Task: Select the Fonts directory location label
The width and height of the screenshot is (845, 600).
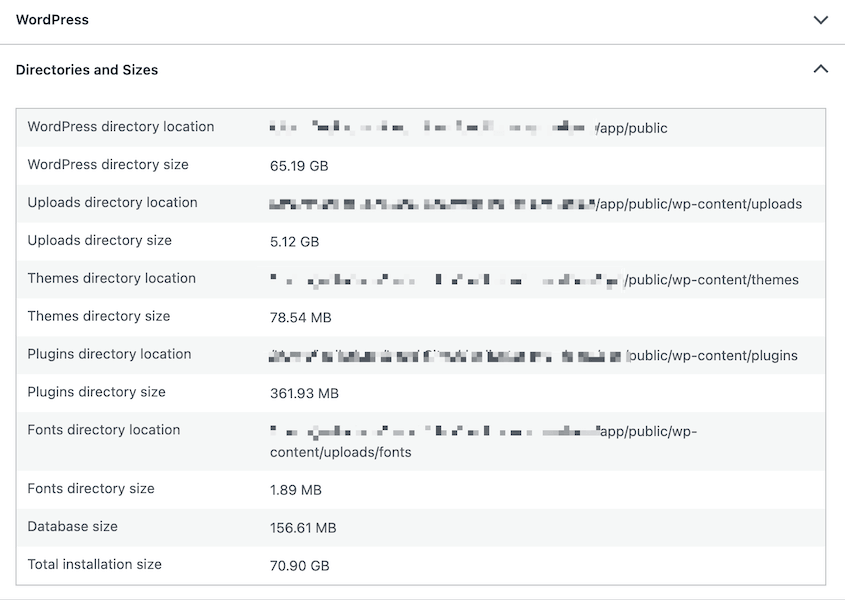Action: (104, 430)
